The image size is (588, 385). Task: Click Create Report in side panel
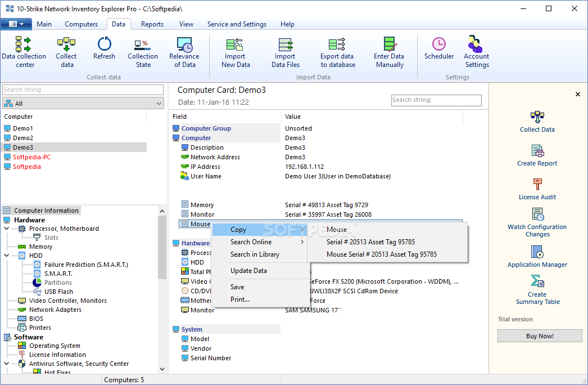(537, 155)
